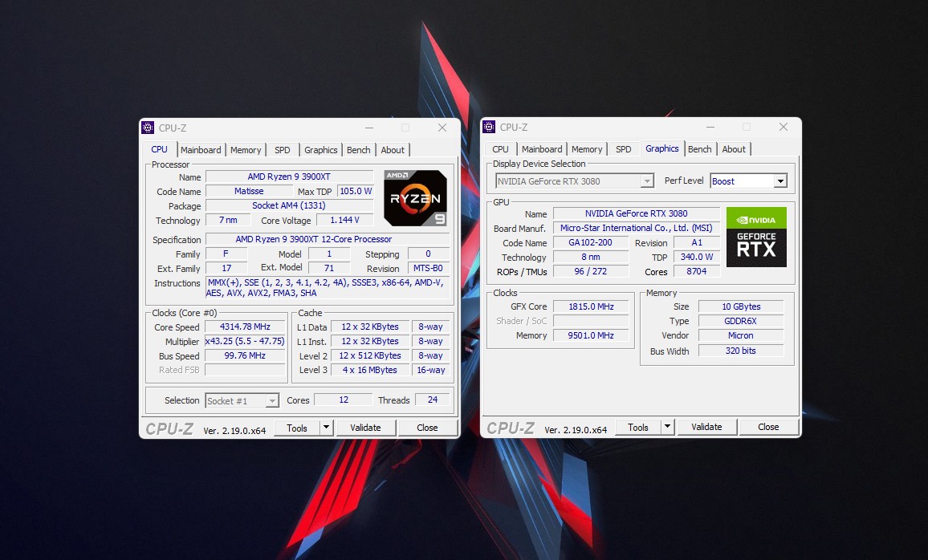Click the ROPs / TMUs value 96 / 272
This screenshot has height=560, width=928.
[x=590, y=271]
